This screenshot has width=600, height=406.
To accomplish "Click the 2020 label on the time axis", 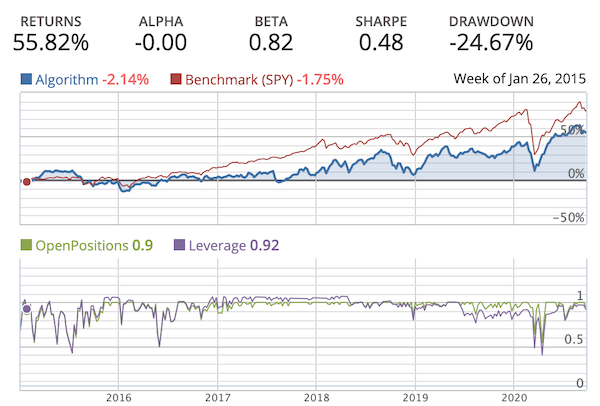I will tap(513, 396).
